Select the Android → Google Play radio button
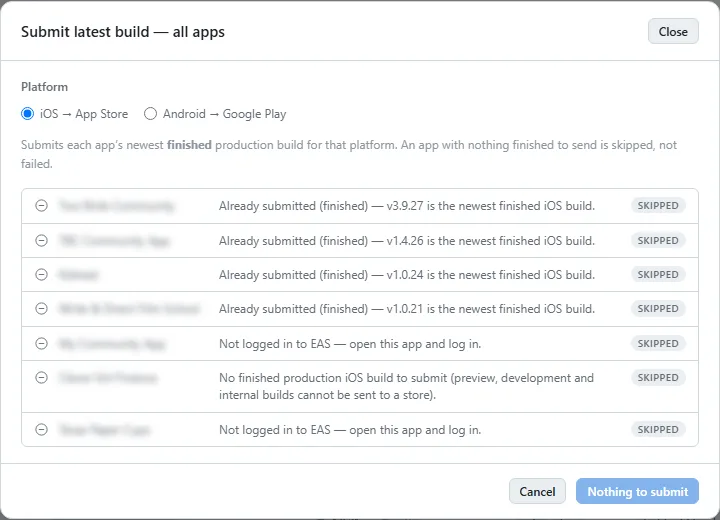 coord(150,113)
